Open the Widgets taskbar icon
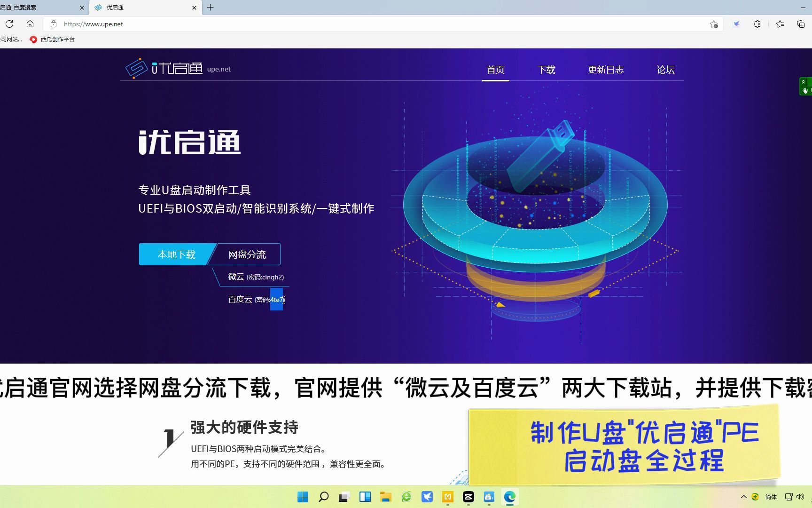This screenshot has width=812, height=508. point(365,497)
